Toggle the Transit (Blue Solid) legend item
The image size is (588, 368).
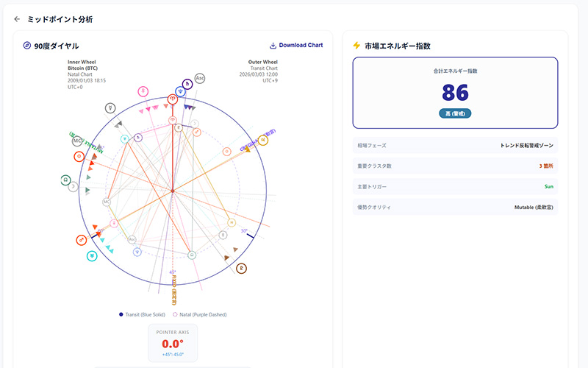click(x=143, y=314)
